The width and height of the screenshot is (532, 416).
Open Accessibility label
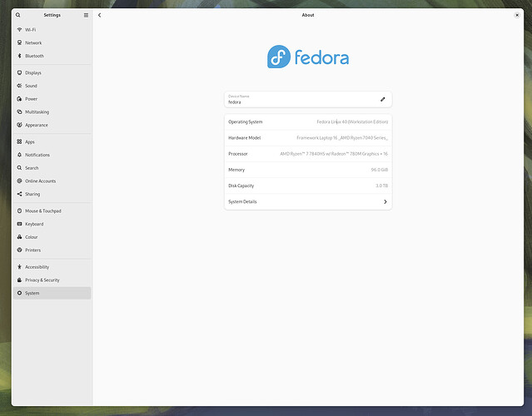click(x=37, y=267)
